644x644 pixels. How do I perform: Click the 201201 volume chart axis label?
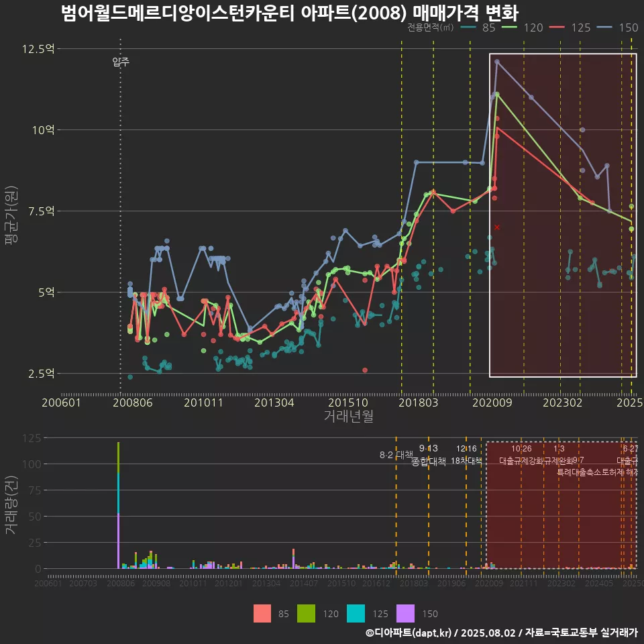coord(228,583)
